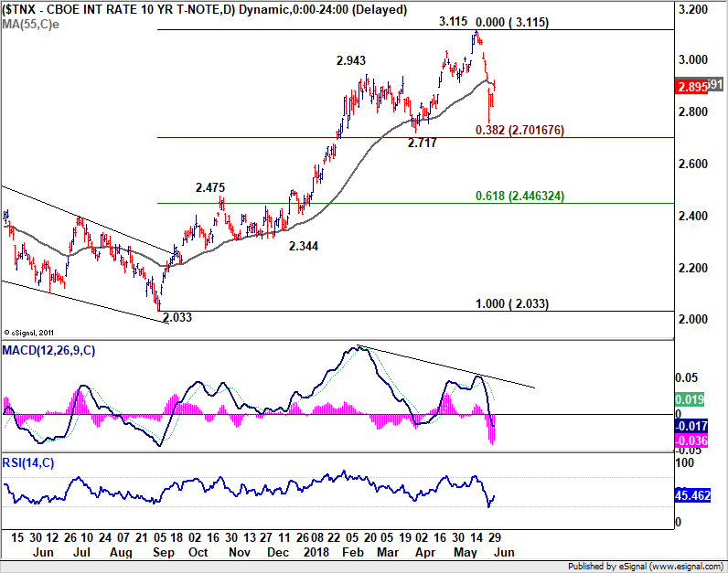Click the blue RSI value tag '45.462'
The height and width of the screenshot is (573, 728).
click(692, 495)
